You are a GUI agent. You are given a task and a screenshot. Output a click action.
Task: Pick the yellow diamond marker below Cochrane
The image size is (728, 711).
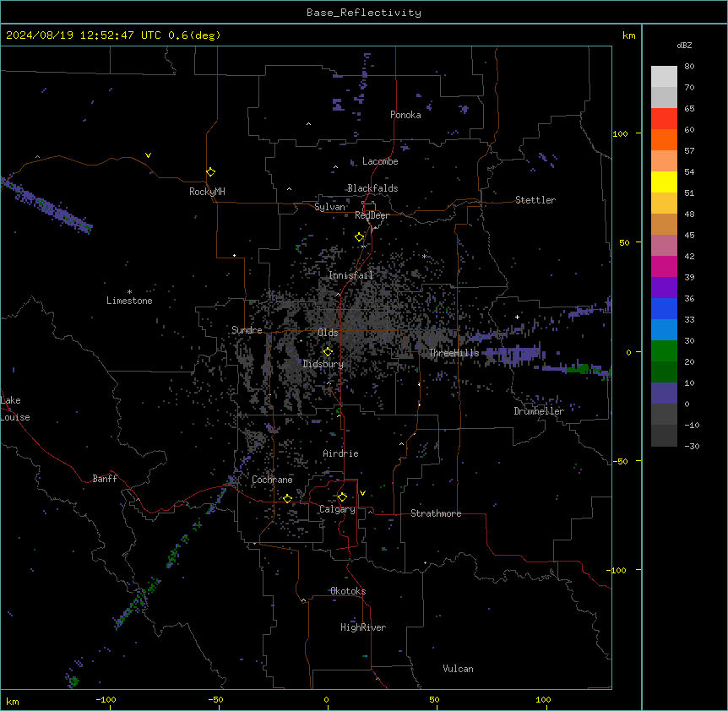tap(287, 498)
